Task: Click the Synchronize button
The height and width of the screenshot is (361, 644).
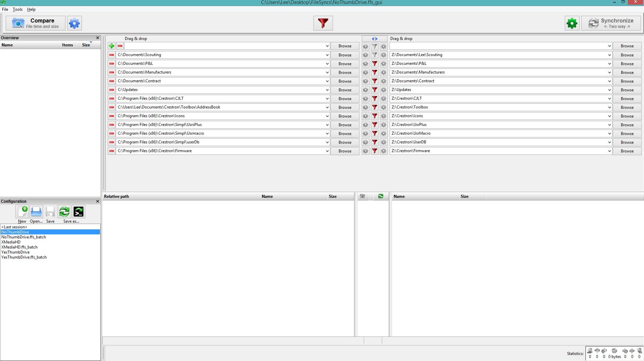Action: pos(611,23)
